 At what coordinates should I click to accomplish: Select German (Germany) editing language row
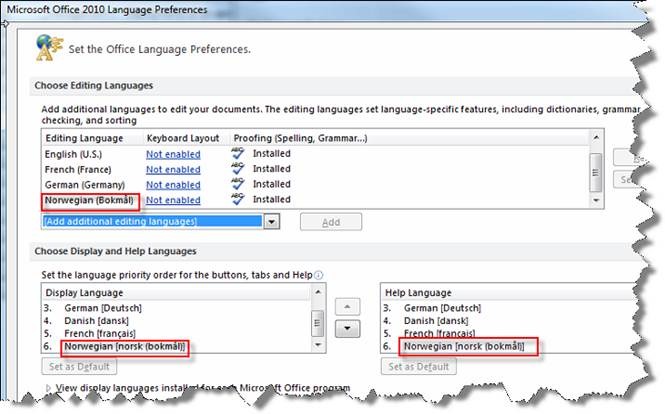315,184
